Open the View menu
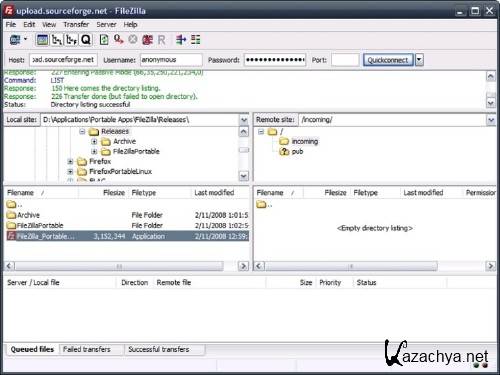500x375 pixels. (x=49, y=25)
